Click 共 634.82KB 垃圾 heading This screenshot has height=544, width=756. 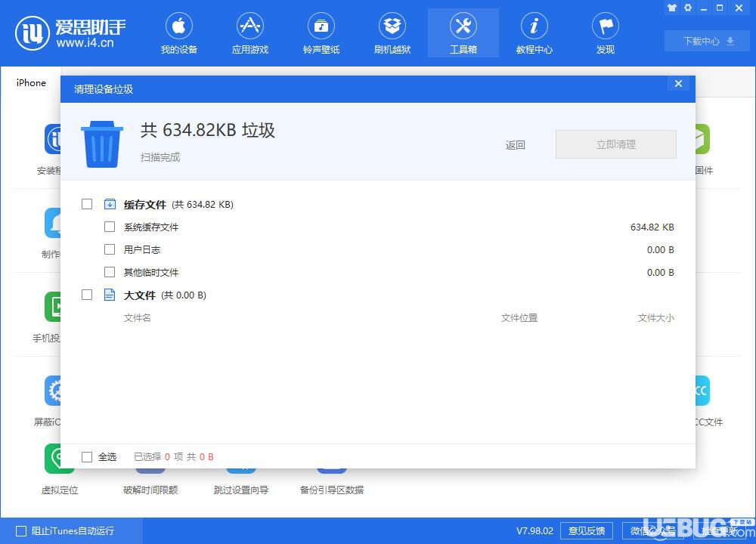click(208, 130)
